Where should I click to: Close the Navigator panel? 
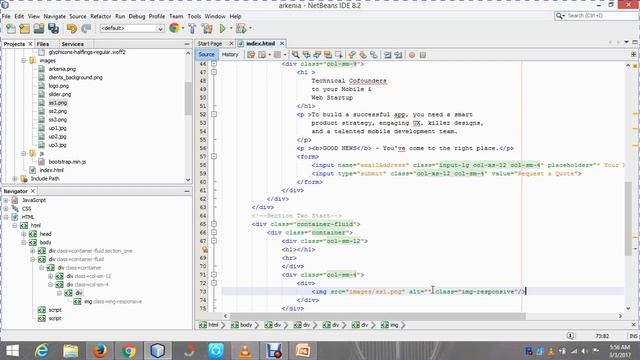(x=33, y=191)
